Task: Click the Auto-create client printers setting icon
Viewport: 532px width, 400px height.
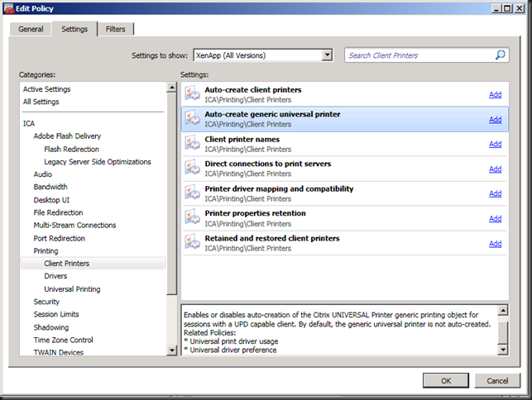Action: coord(193,93)
